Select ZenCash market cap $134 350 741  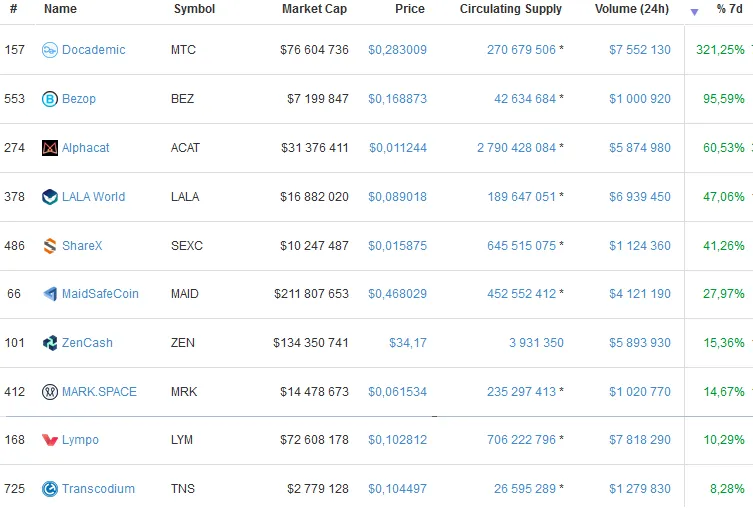point(311,343)
